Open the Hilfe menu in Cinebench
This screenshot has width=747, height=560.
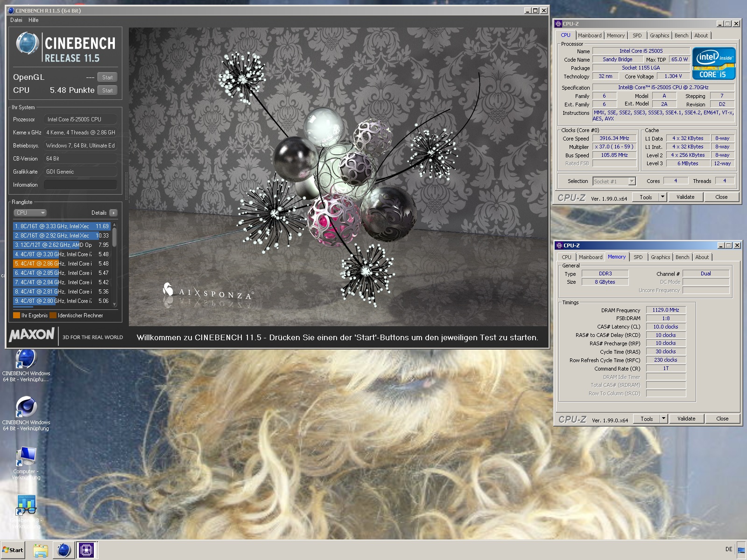click(x=33, y=20)
